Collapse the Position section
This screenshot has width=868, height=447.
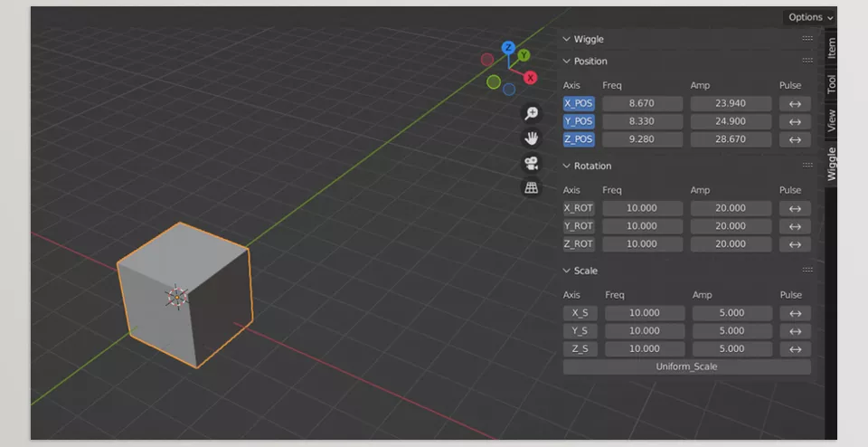tap(566, 61)
